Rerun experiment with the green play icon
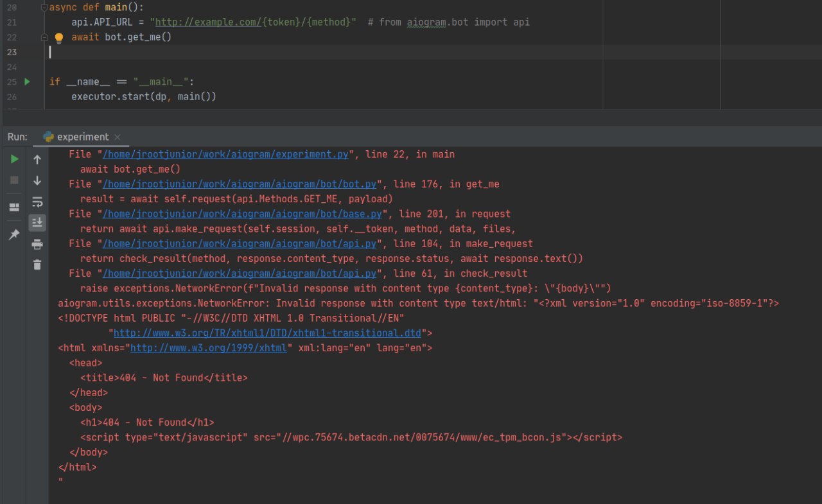Screen dimensions: 822x504 [x=14, y=159]
